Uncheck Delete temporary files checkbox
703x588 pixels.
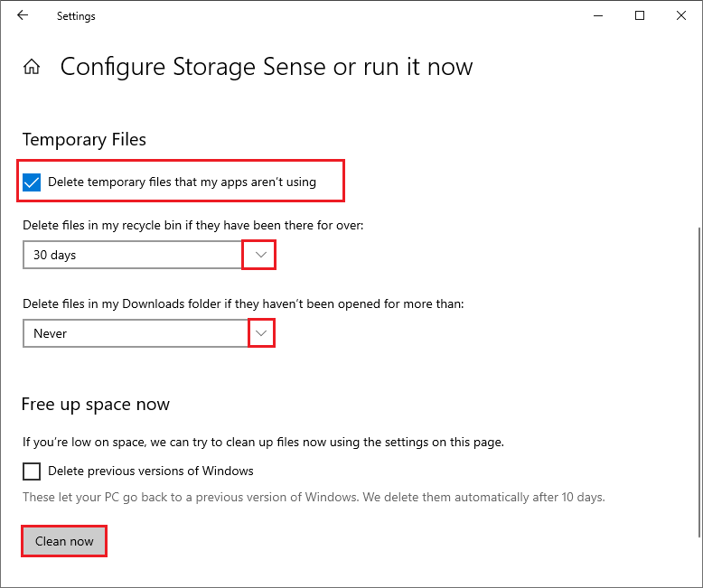click(x=32, y=182)
